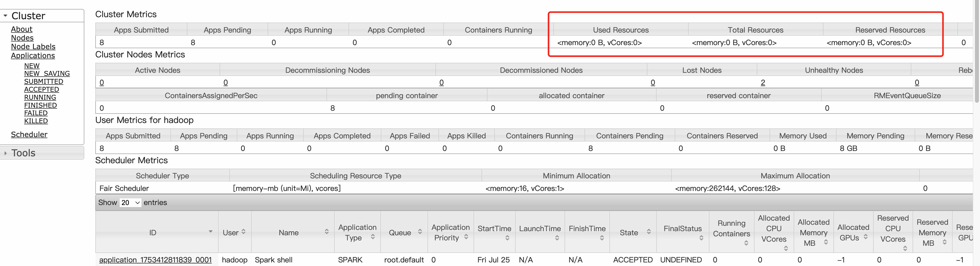Viewport: 980px width, 266px height.
Task: Expand the Tools section
Action: [x=5, y=153]
